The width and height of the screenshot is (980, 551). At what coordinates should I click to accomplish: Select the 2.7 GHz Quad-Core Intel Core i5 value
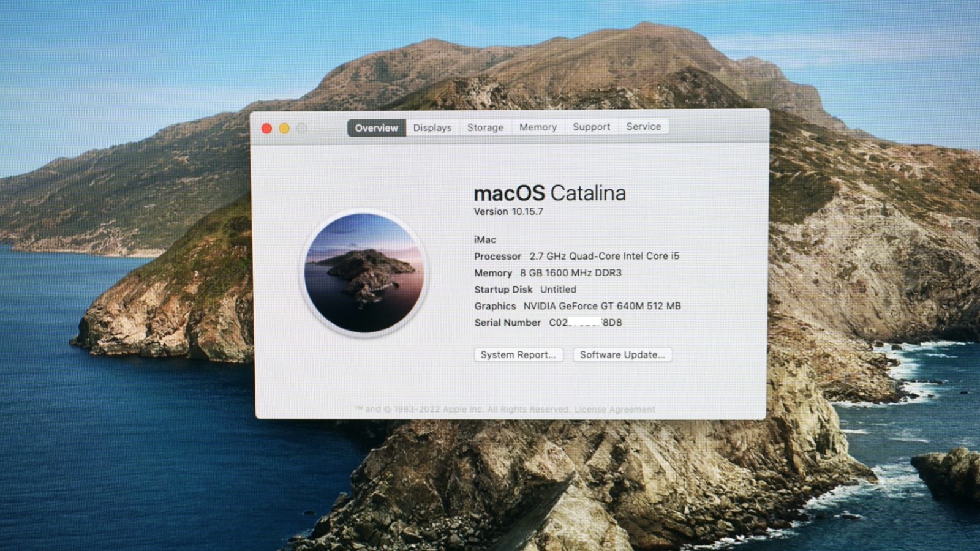pyautogui.click(x=605, y=256)
